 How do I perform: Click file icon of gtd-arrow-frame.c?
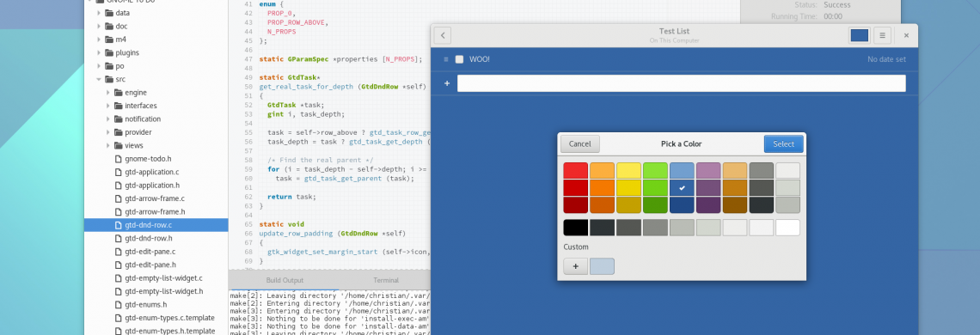click(x=118, y=198)
